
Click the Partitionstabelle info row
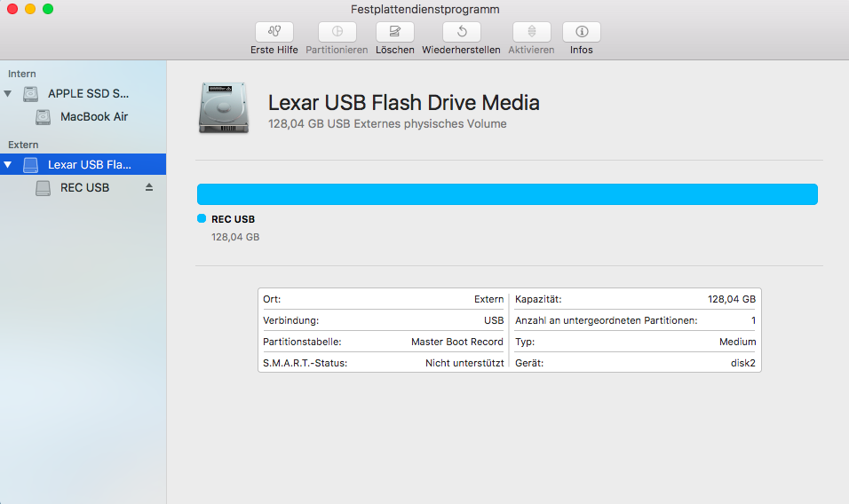(383, 342)
